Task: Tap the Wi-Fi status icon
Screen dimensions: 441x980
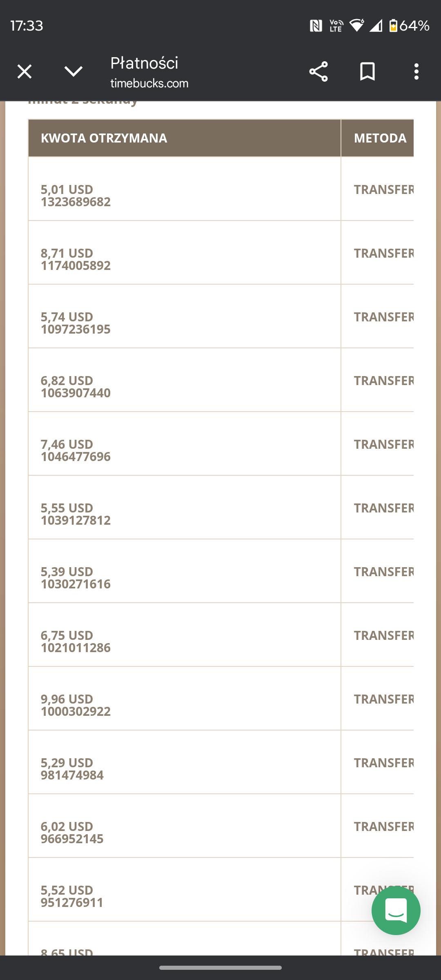Action: point(356,25)
